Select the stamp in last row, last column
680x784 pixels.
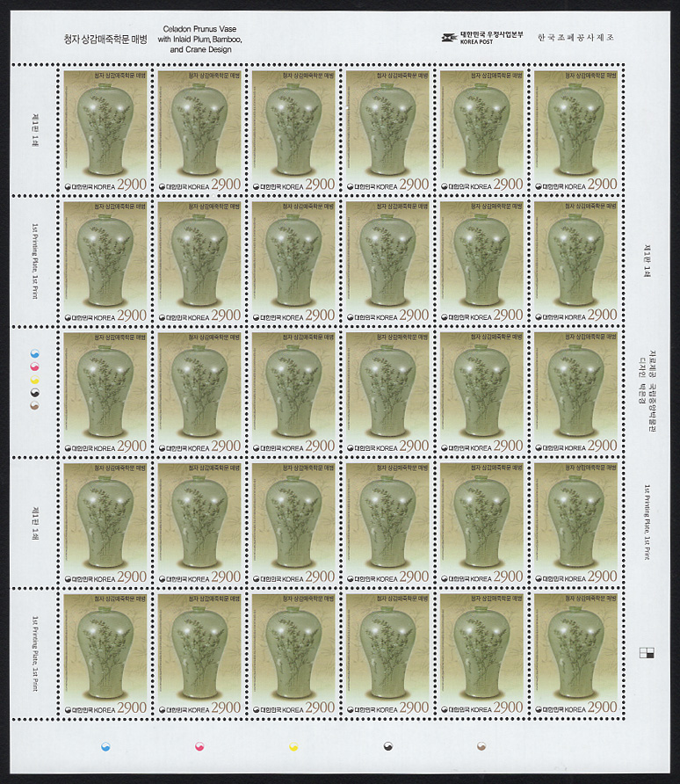[x=576, y=654]
